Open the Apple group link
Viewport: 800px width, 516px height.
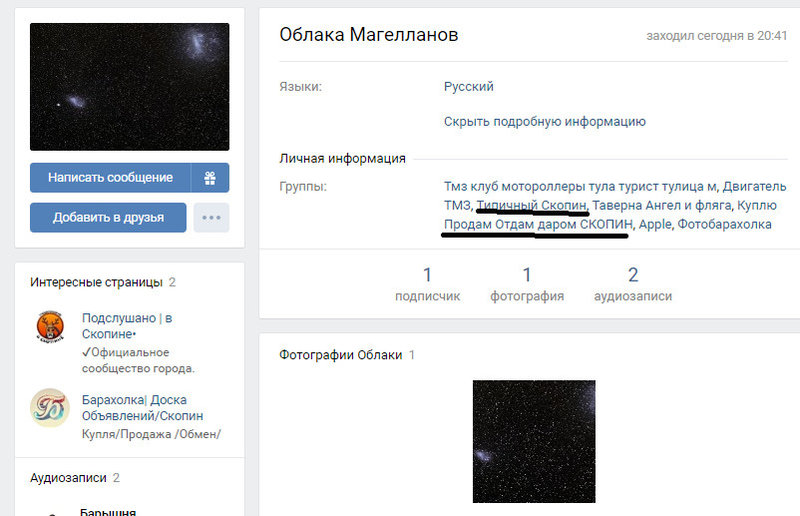coord(653,225)
